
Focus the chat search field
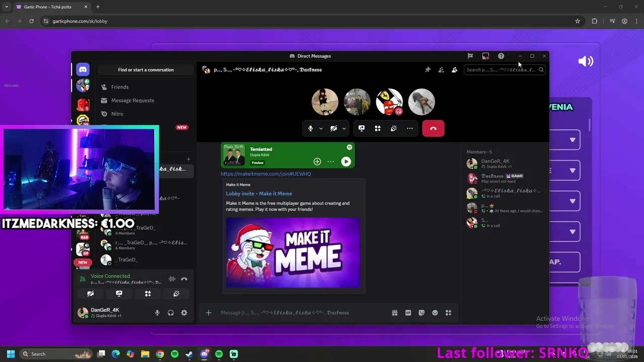(504, 70)
